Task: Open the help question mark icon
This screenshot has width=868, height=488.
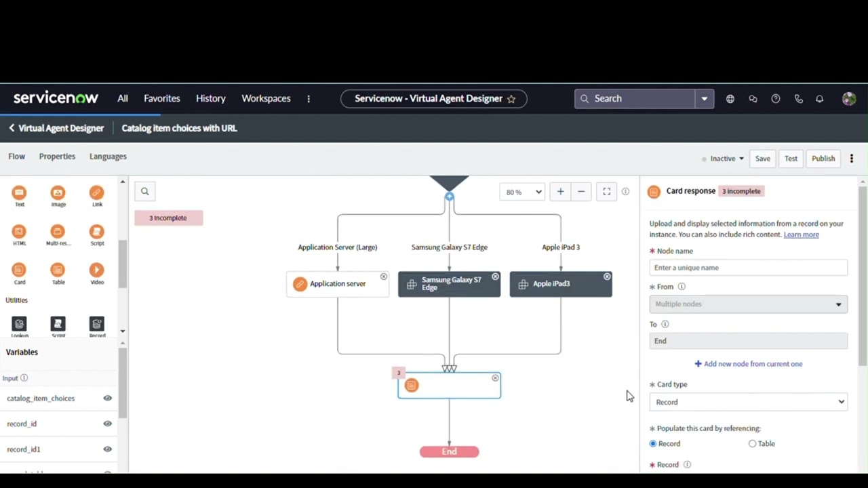Action: click(x=776, y=99)
